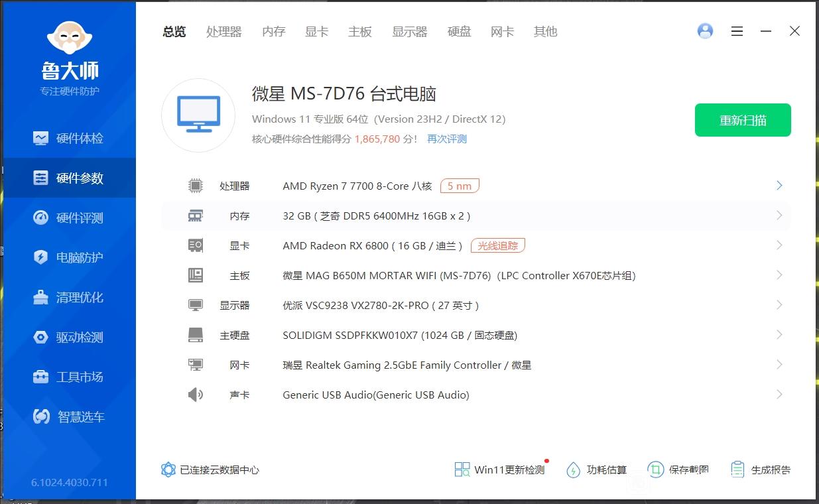Click the 网卡 network adapter icon
The height and width of the screenshot is (504, 819).
(x=195, y=365)
